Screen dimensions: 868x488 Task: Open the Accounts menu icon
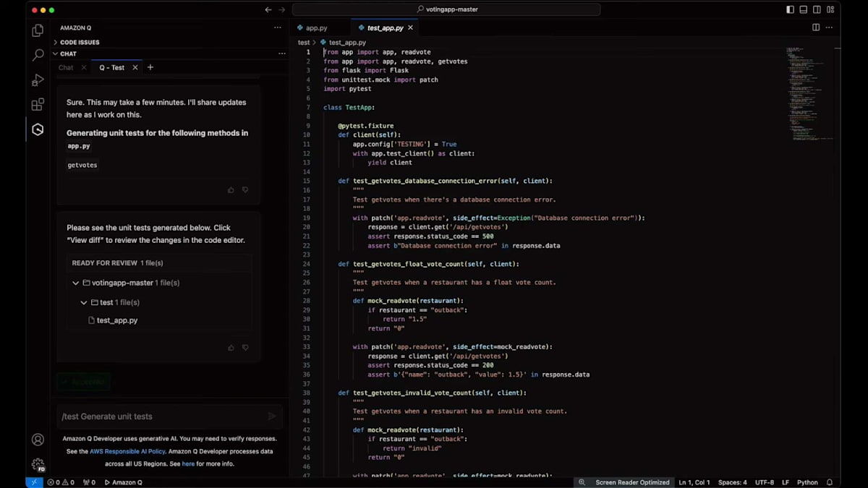point(38,440)
